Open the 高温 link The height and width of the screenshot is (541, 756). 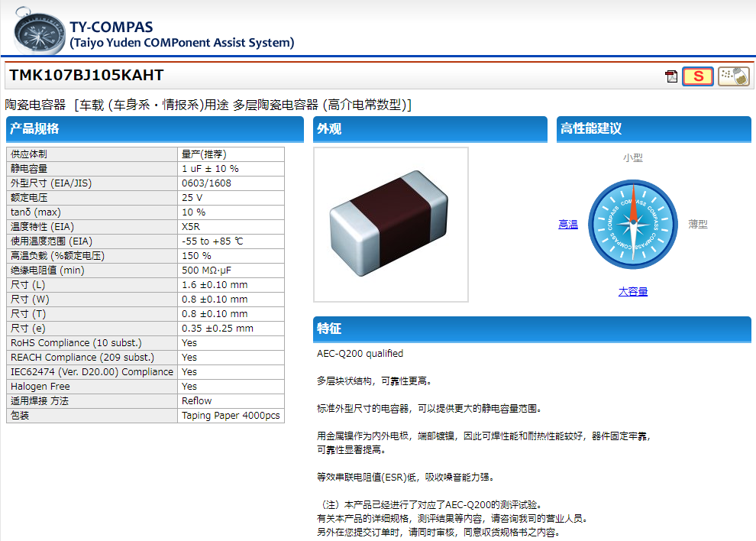click(x=567, y=225)
